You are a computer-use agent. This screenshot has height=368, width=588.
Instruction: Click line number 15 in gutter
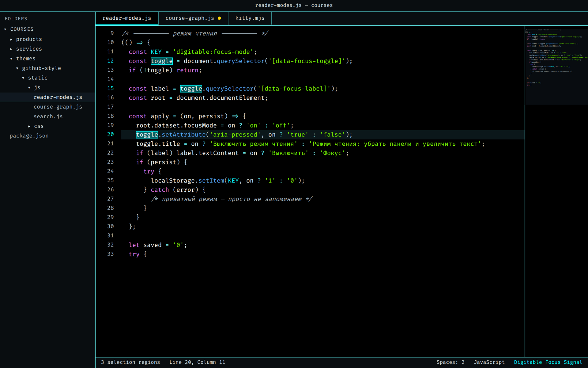pyautogui.click(x=111, y=88)
